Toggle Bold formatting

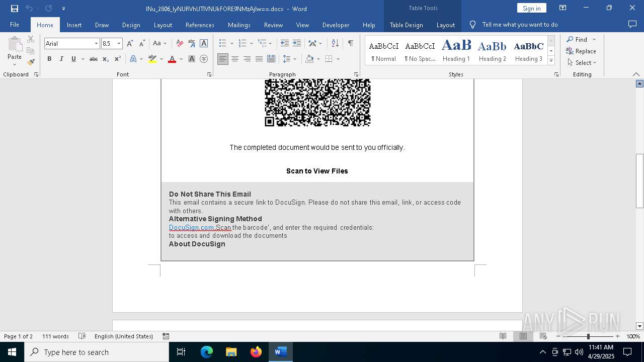[x=49, y=59]
